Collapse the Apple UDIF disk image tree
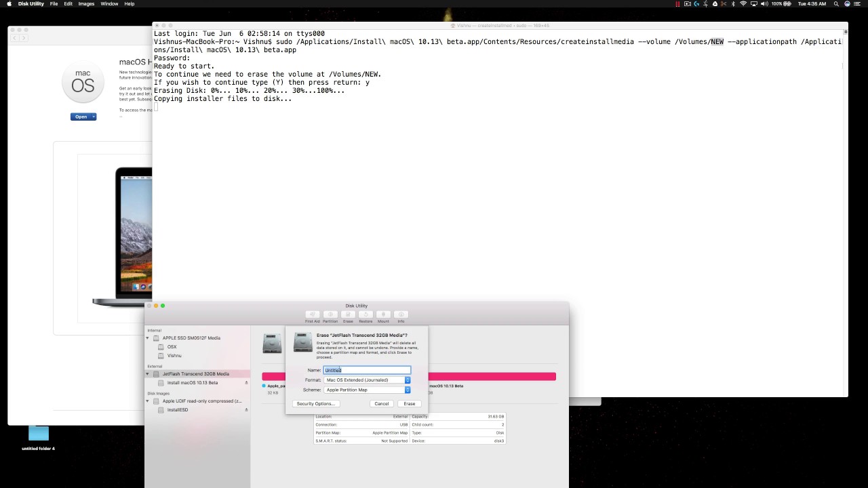Image resolution: width=868 pixels, height=488 pixels. coord(148,401)
